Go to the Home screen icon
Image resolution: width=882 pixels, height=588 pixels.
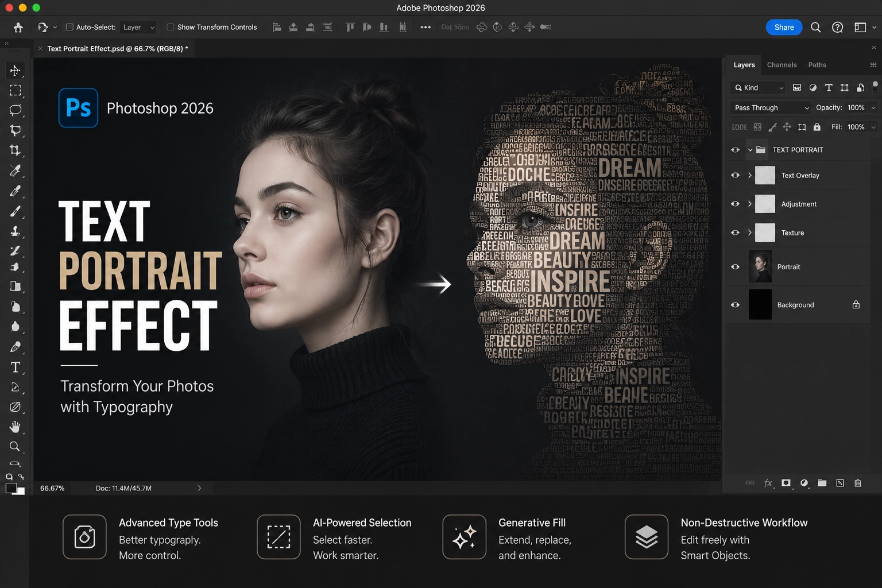point(18,27)
